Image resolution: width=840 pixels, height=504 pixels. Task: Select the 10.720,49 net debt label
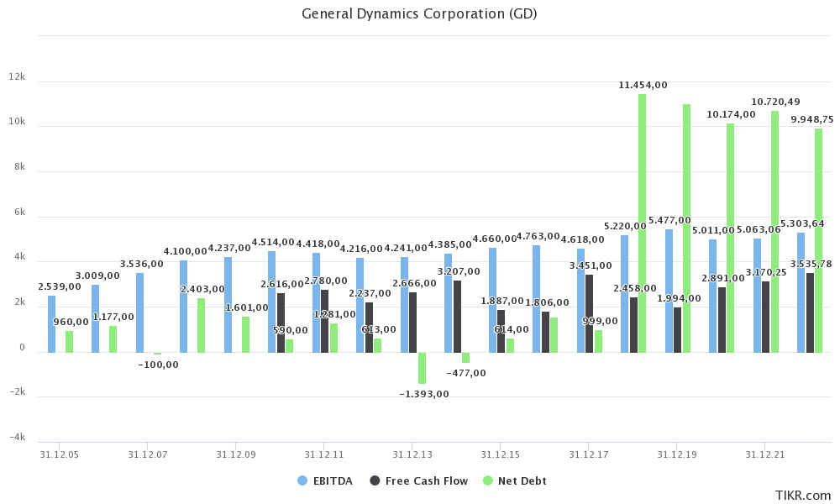[775, 102]
